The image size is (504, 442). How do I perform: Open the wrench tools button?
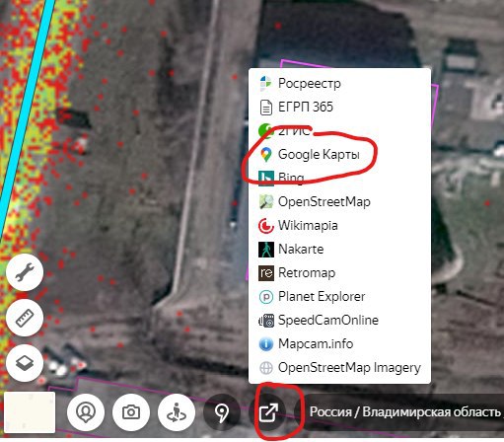tap(25, 272)
